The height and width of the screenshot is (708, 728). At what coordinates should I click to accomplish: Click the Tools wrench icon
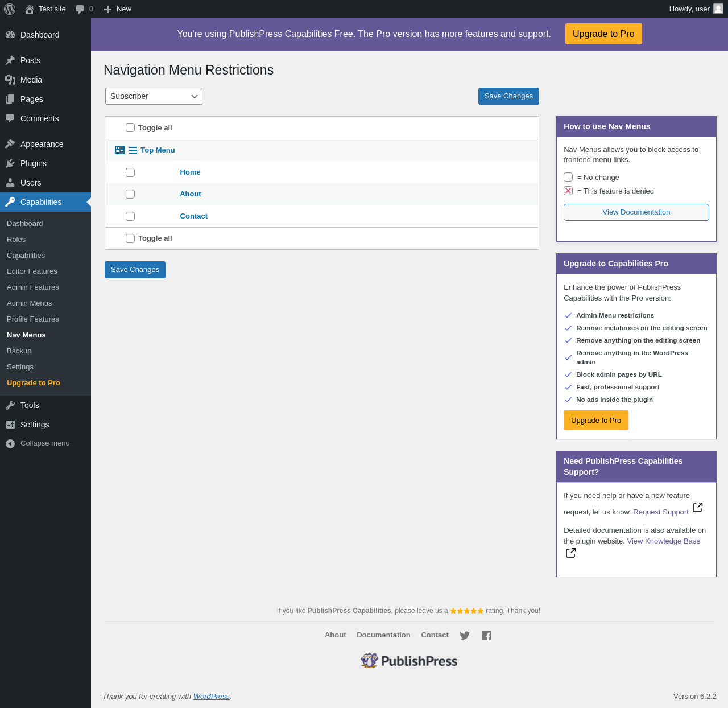pos(10,405)
